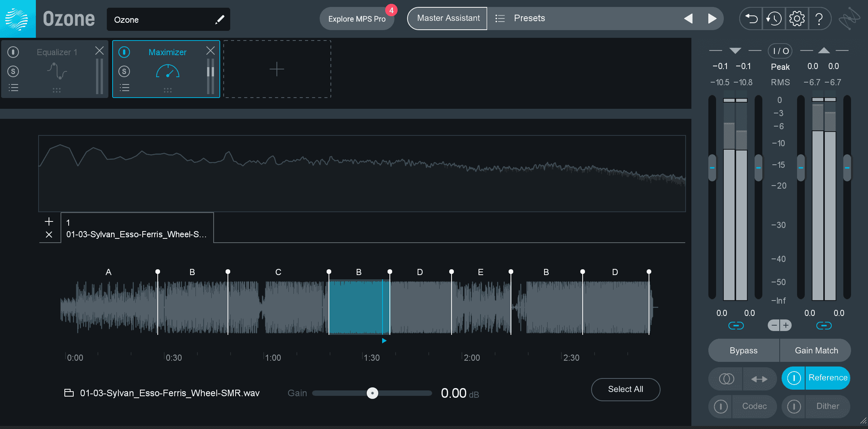Click the Undo icon
The image size is (868, 429).
(x=751, y=19)
